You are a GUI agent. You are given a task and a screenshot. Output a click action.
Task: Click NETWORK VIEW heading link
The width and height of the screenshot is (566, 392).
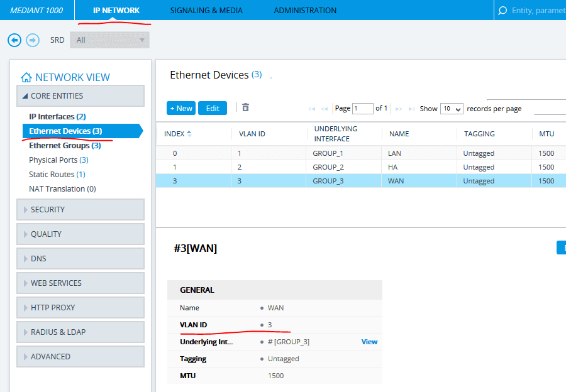[72, 77]
